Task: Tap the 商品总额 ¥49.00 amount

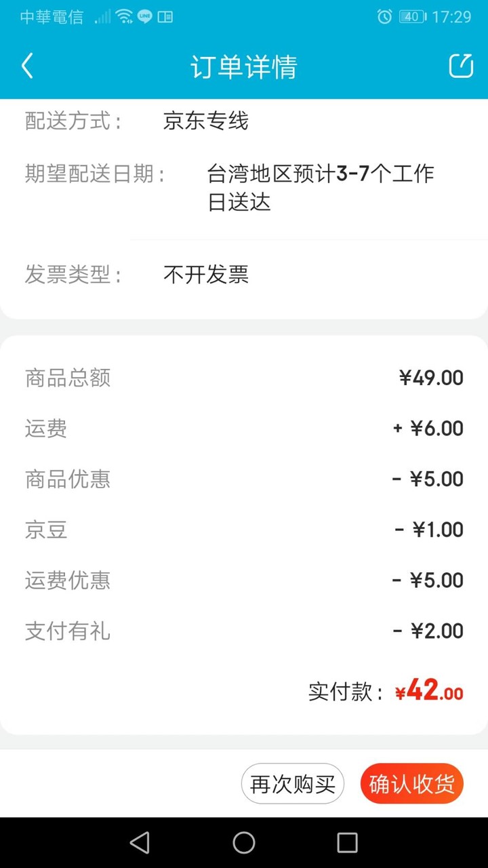Action: 431,378
